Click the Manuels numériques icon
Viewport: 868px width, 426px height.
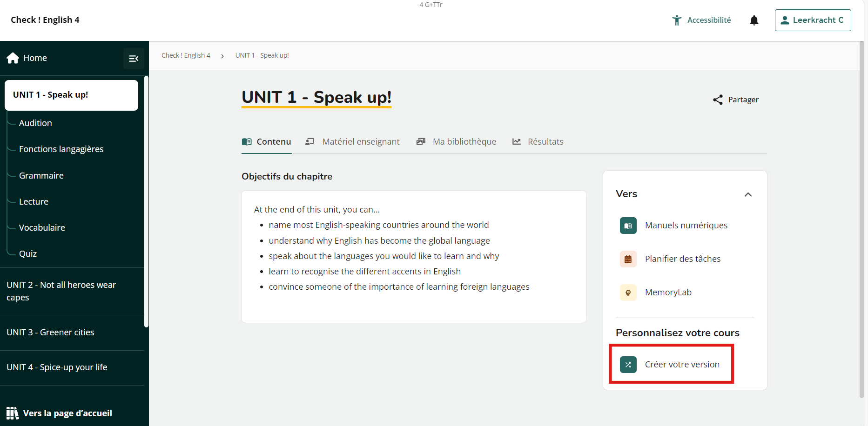[x=628, y=226]
